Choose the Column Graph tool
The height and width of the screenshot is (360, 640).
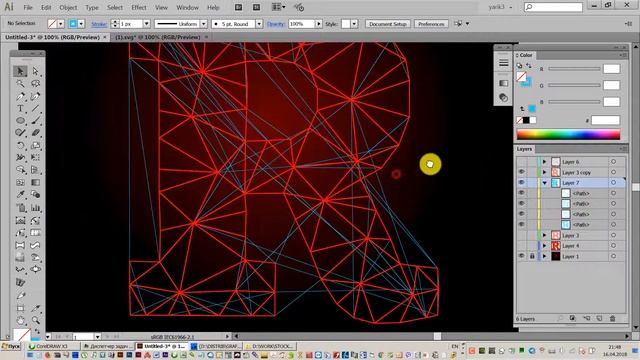[36, 208]
